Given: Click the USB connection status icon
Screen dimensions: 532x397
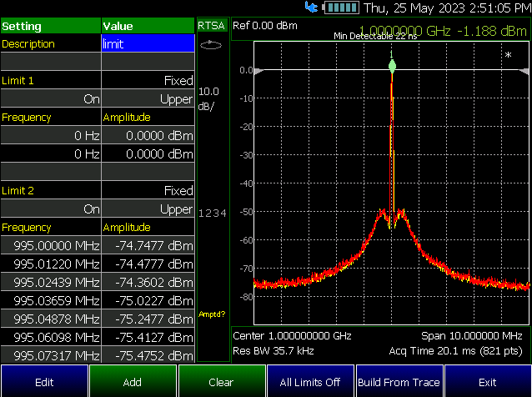Looking at the screenshot, I should pyautogui.click(x=311, y=7).
